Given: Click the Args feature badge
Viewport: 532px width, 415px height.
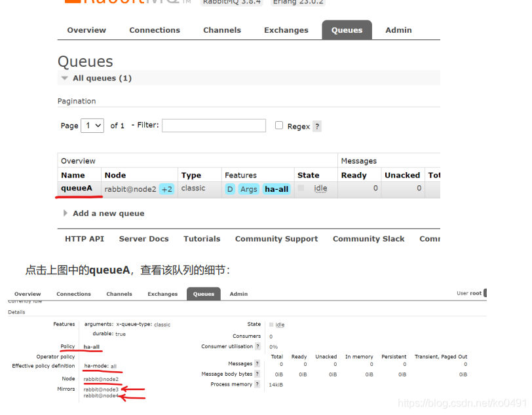Looking at the screenshot, I should [x=249, y=189].
